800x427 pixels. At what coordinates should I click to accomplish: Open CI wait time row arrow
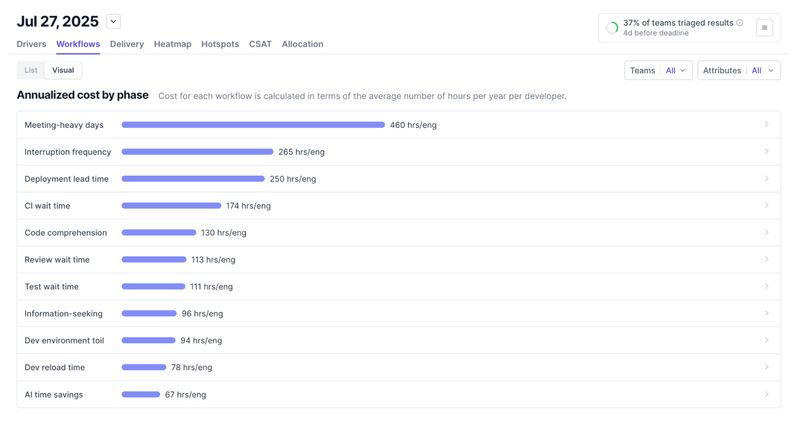(766, 206)
